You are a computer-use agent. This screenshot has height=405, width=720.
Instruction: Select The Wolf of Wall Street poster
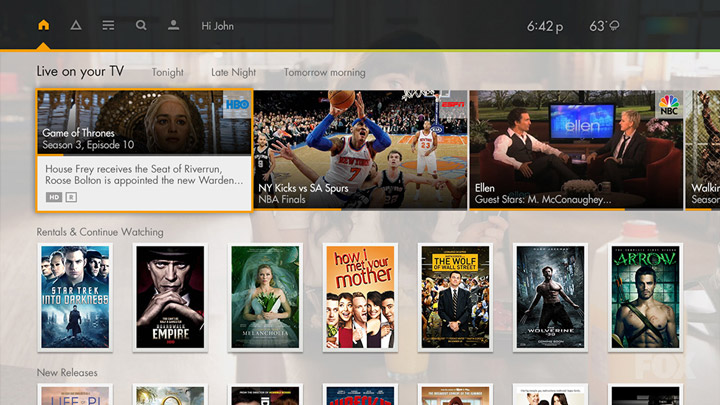(x=455, y=297)
